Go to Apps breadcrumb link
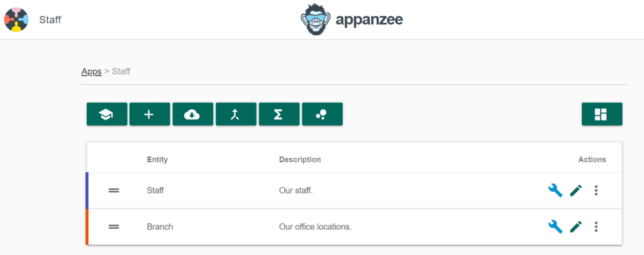 (x=92, y=72)
